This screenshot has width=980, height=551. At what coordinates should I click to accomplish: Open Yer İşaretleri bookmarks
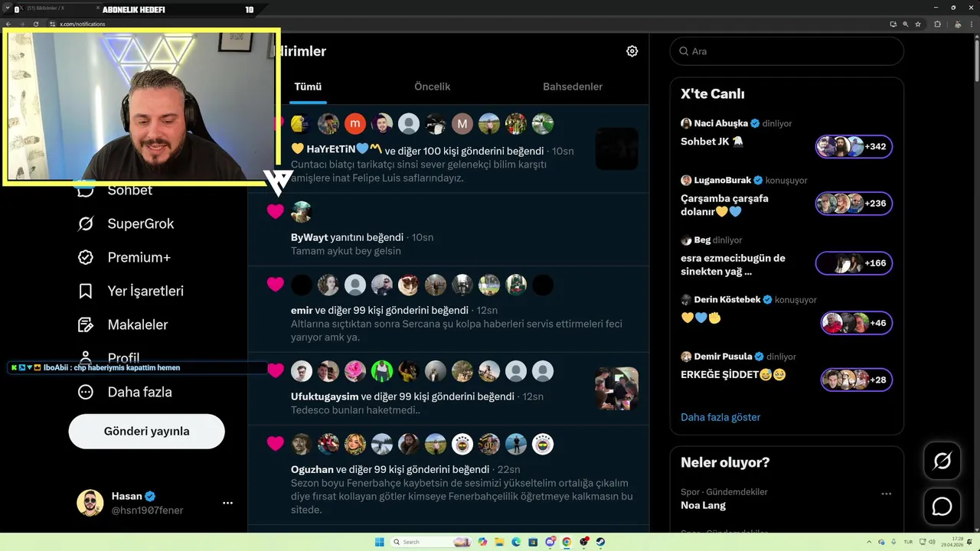tap(130, 291)
